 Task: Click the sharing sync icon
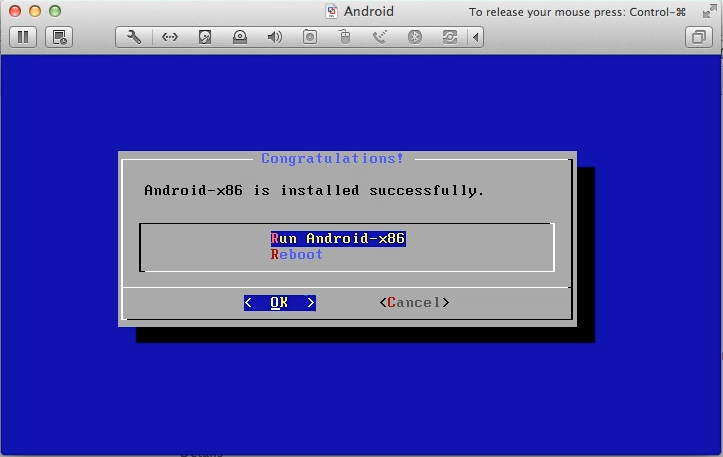(450, 37)
